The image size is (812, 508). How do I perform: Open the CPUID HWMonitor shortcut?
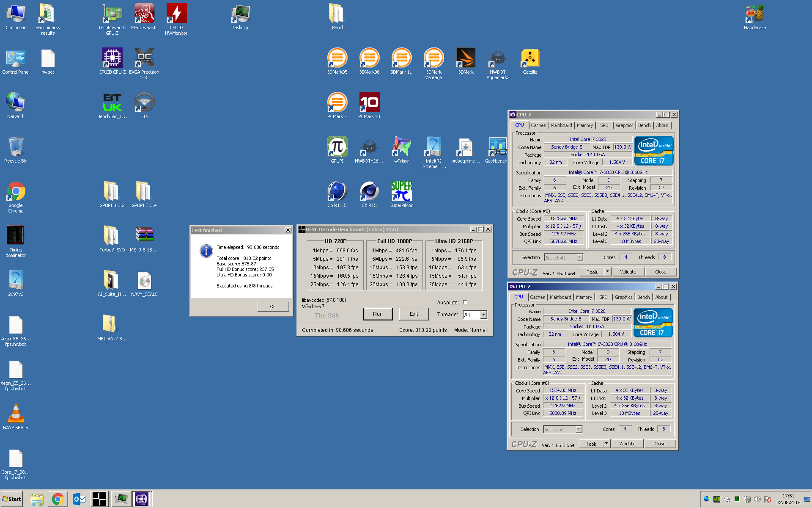(176, 19)
